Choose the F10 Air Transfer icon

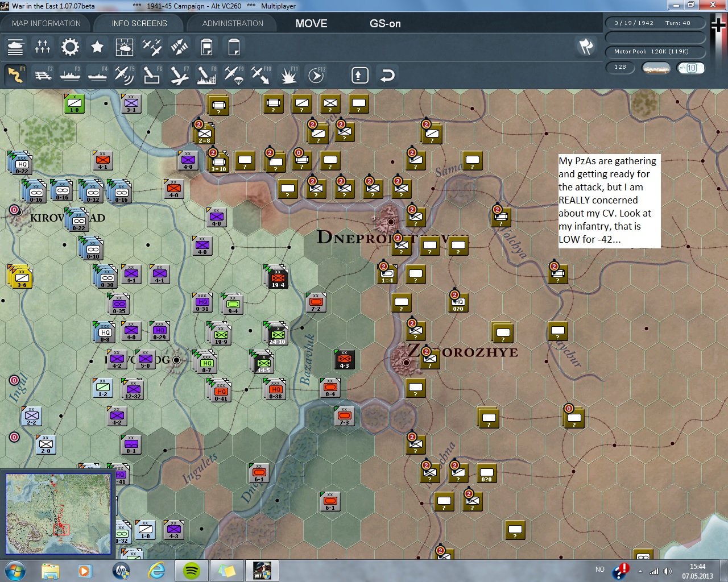pyautogui.click(x=261, y=74)
